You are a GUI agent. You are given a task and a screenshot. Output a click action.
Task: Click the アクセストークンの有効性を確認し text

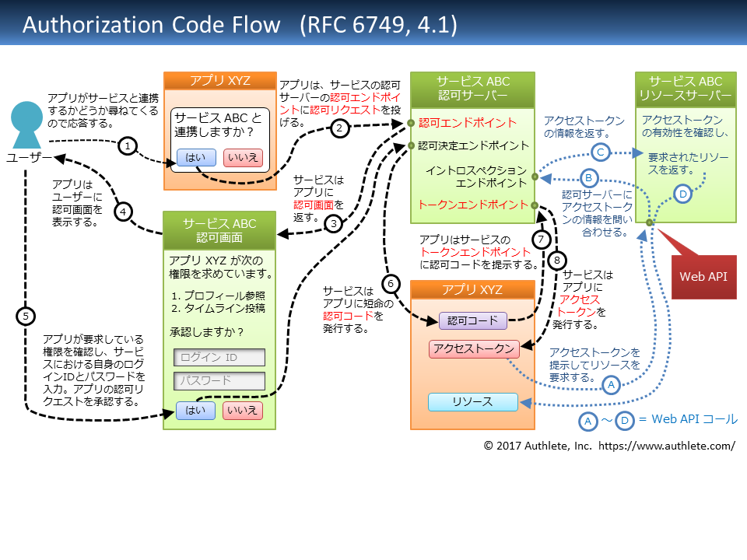click(x=685, y=126)
